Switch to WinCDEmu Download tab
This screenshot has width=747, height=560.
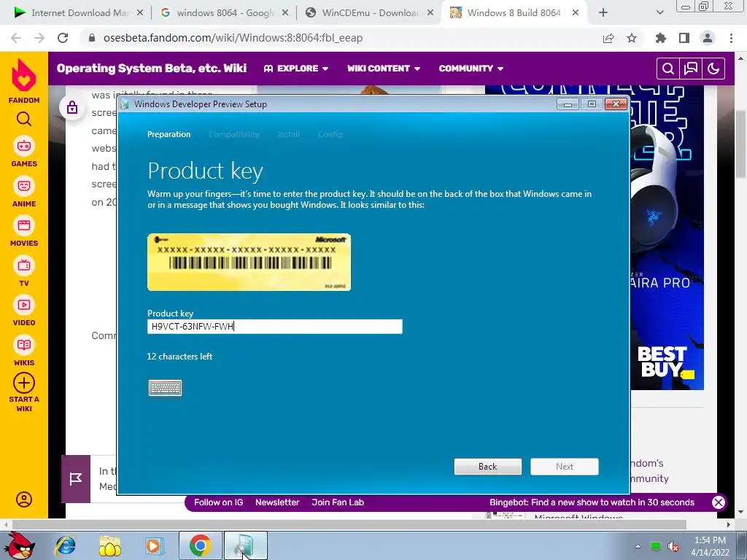tap(369, 13)
